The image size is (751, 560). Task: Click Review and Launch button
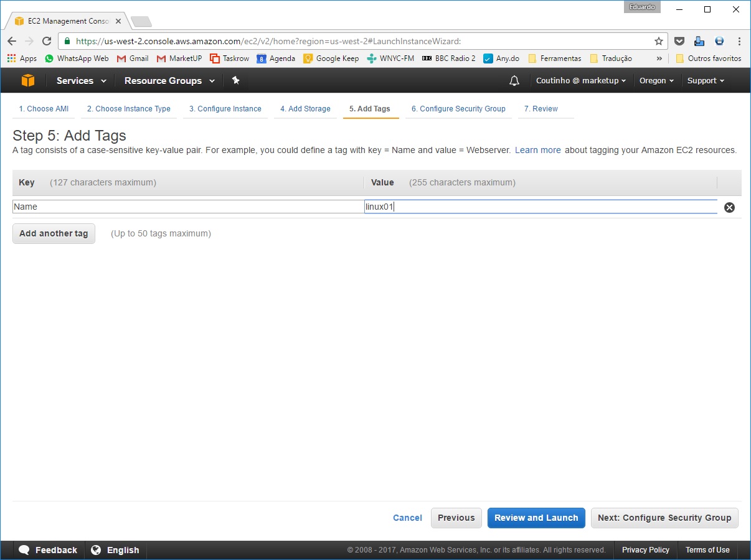536,518
